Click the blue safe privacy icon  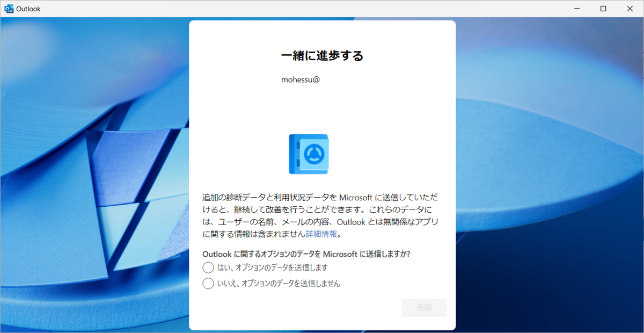[309, 154]
